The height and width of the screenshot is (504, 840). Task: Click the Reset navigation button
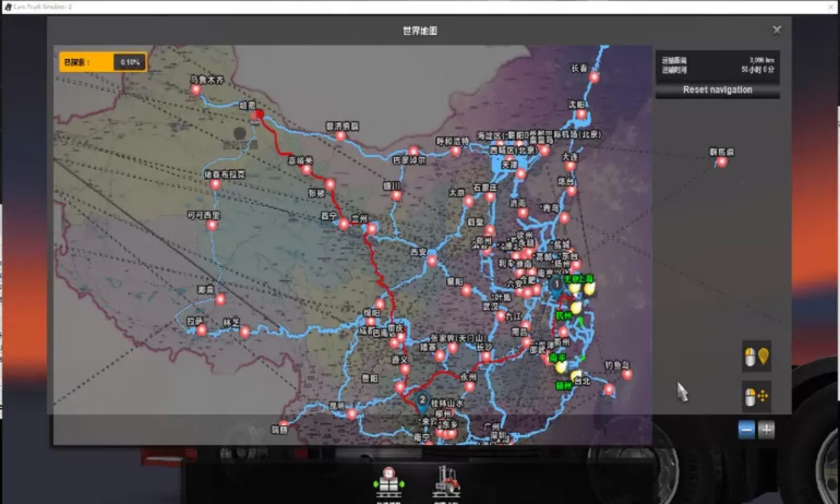pyautogui.click(x=717, y=90)
